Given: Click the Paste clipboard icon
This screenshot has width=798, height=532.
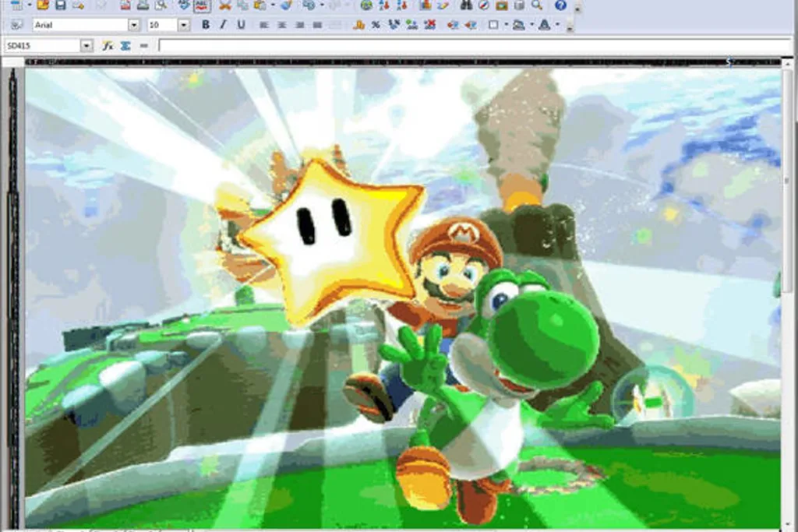Looking at the screenshot, I should click(x=260, y=5).
